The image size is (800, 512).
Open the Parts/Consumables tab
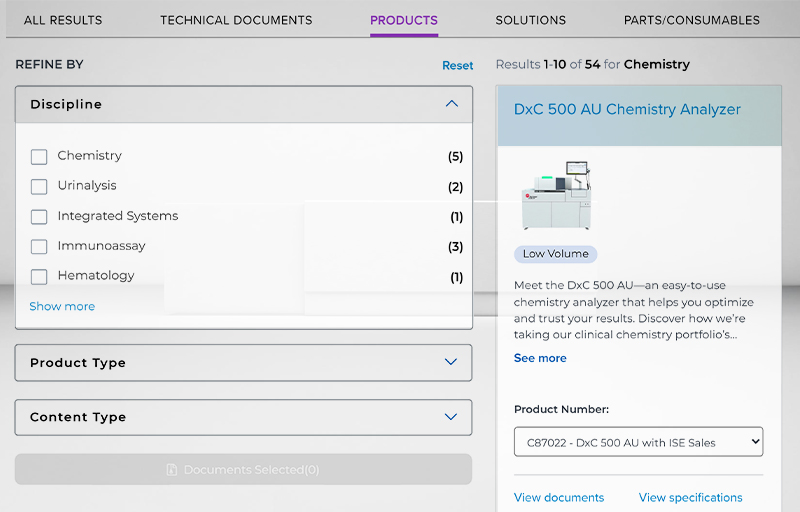[x=691, y=20]
